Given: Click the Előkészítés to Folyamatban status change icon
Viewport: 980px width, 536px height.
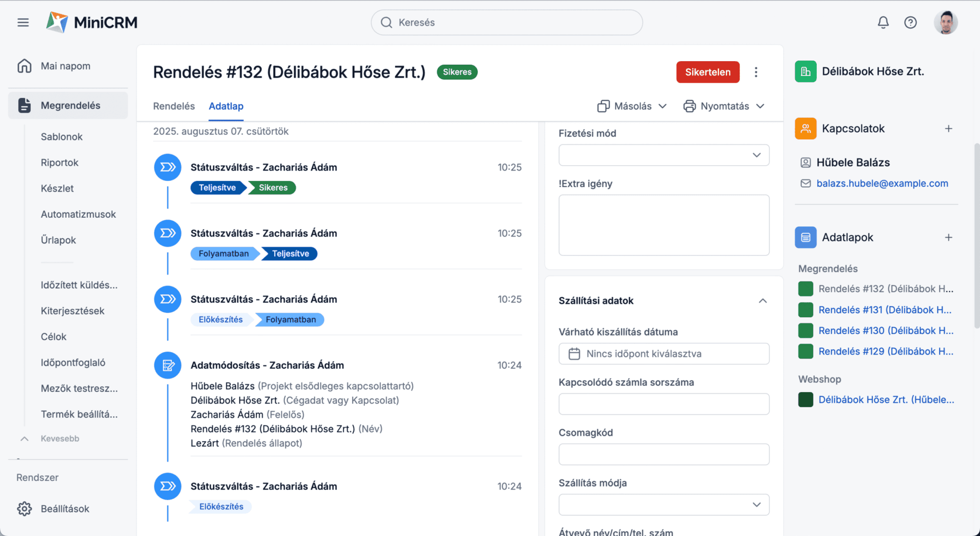Looking at the screenshot, I should click(x=167, y=299).
